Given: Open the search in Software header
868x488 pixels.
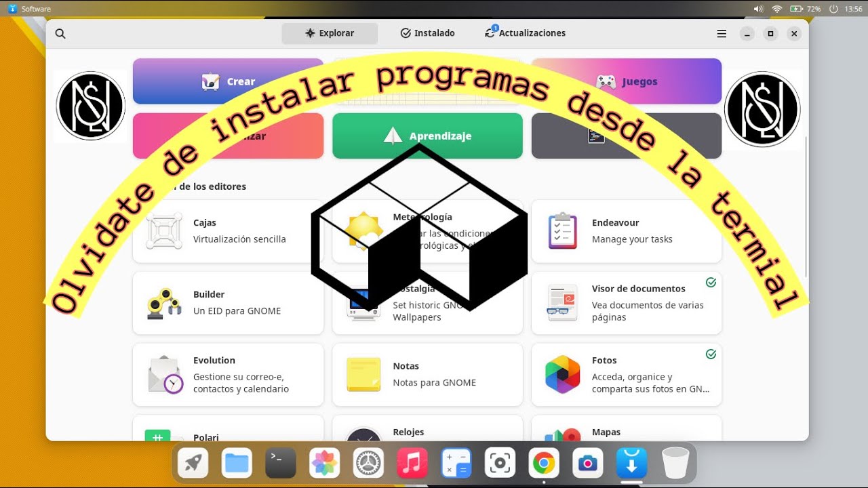Looking at the screenshot, I should click(x=60, y=34).
